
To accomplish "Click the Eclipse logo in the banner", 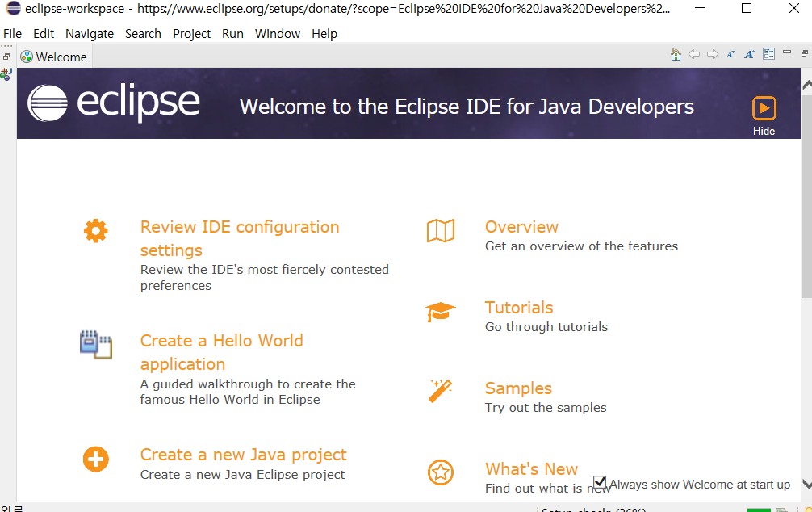I will click(x=114, y=103).
